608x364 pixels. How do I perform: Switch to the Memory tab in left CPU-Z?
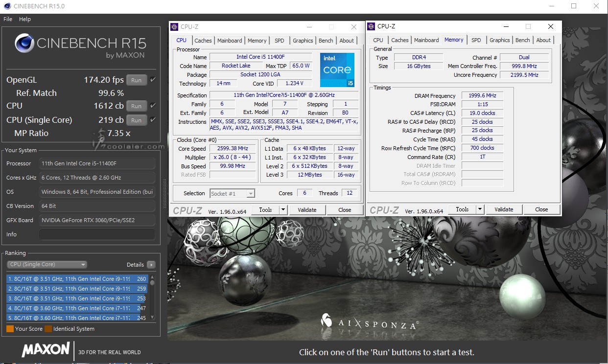pos(257,41)
